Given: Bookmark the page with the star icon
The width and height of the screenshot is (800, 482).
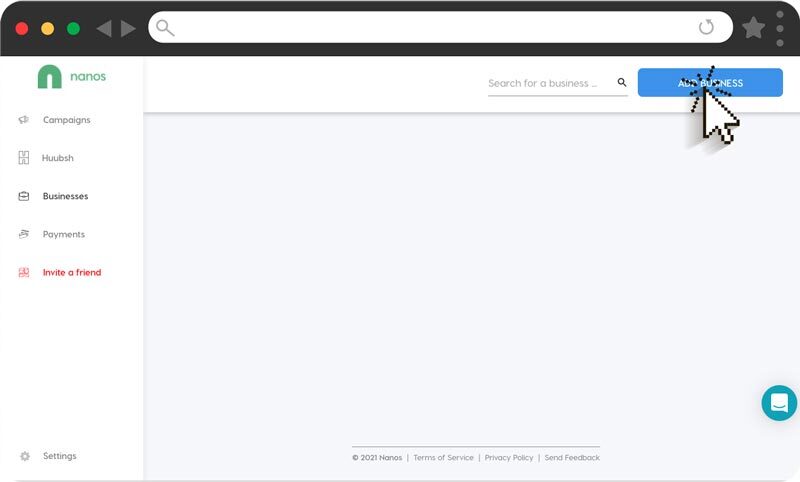Looking at the screenshot, I should [x=753, y=28].
